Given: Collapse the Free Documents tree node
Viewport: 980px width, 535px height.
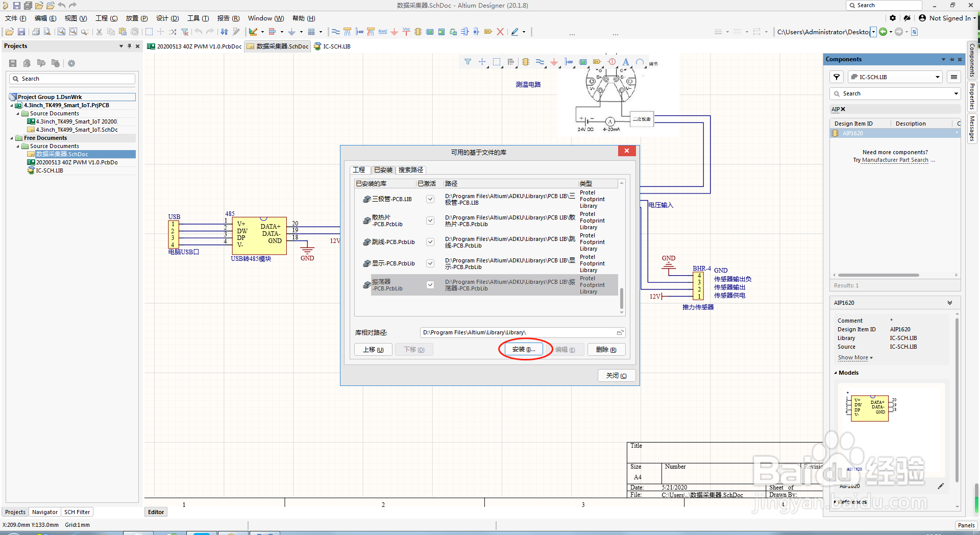Looking at the screenshot, I should click(x=12, y=138).
